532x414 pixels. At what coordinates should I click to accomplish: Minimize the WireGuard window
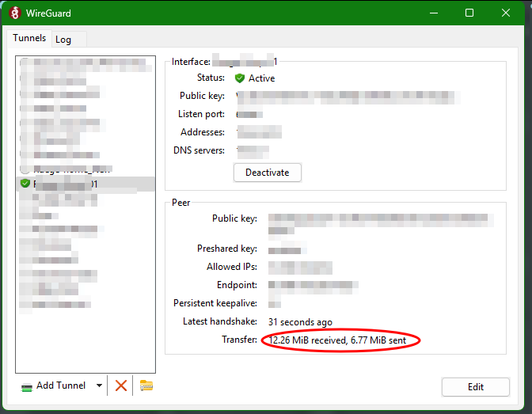pos(434,13)
